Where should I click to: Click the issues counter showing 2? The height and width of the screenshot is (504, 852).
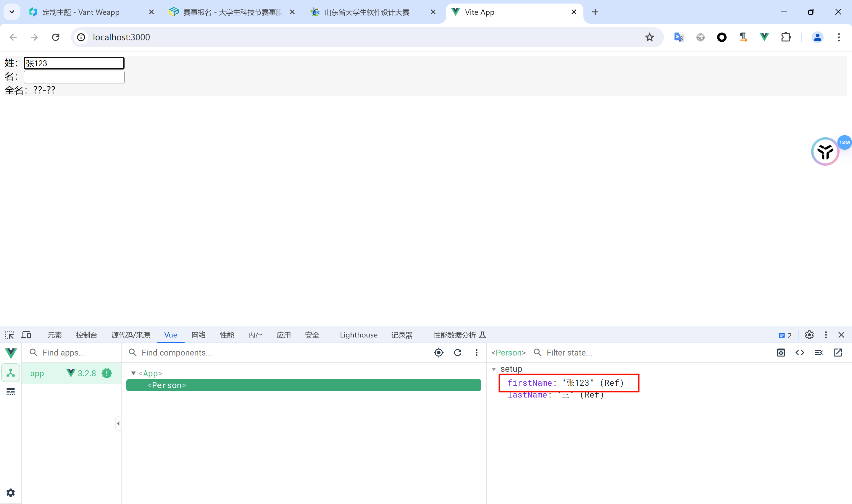click(x=785, y=335)
